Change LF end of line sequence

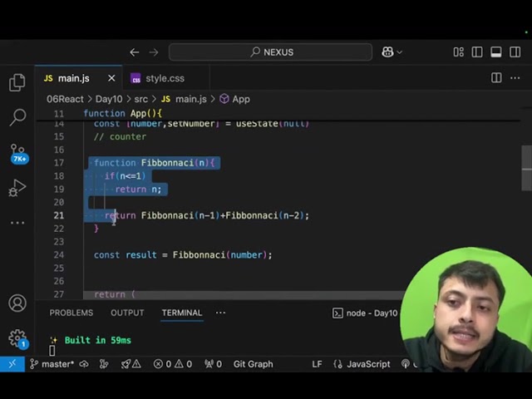pos(317,364)
